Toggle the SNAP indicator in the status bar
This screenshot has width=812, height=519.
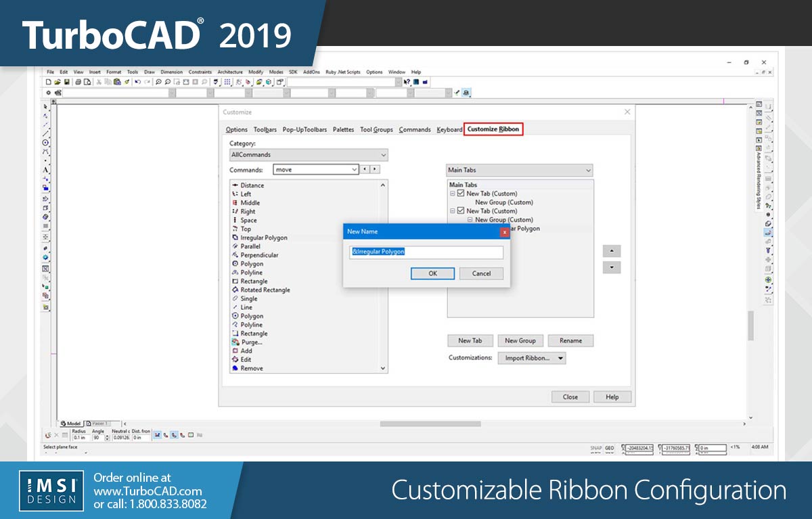point(596,448)
